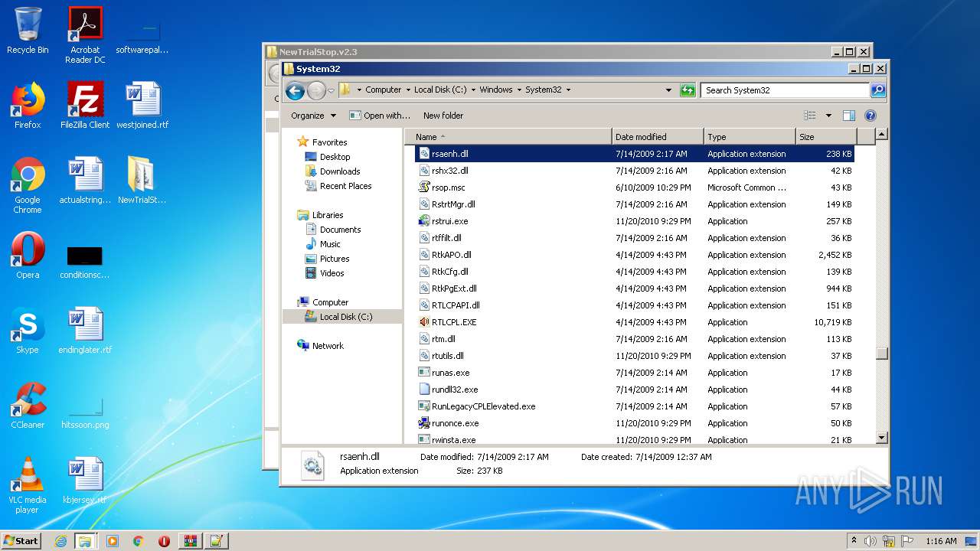Expand Computer breadcrumb arrow in address bar
The height and width of the screenshot is (551, 980).
click(407, 90)
